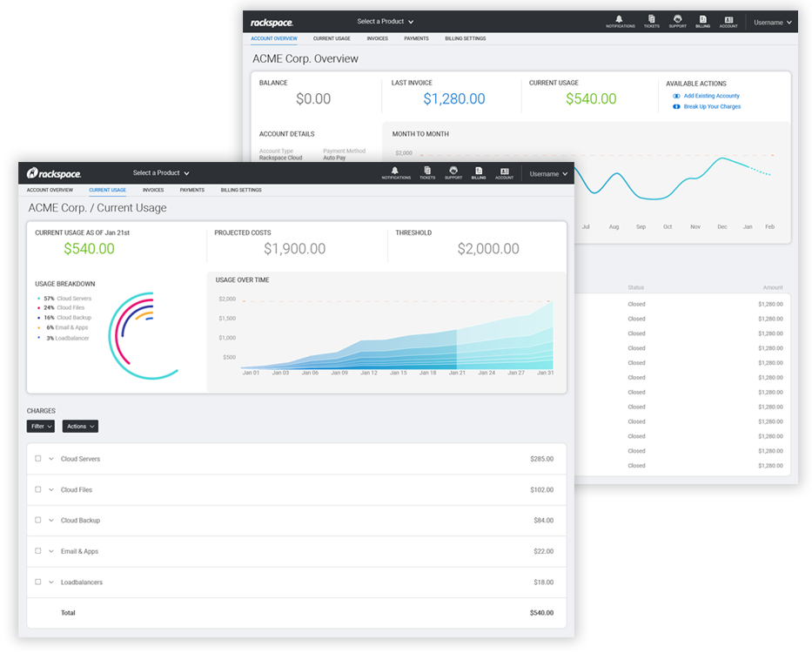Check the Cloud Servers charge checkbox

37,458
